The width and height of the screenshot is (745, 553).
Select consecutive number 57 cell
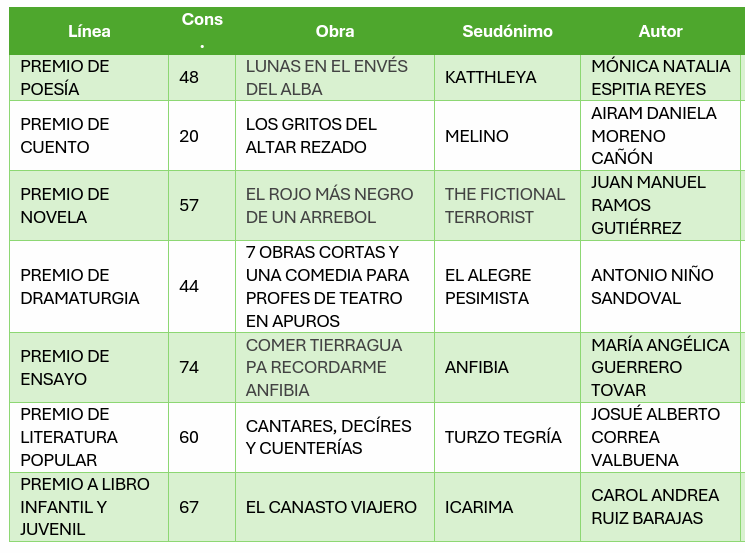[189, 205]
